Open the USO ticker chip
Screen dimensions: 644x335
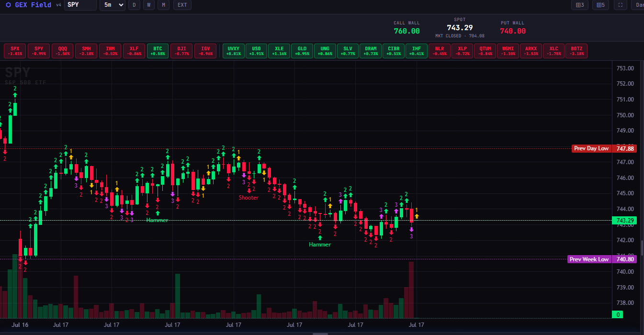point(256,51)
